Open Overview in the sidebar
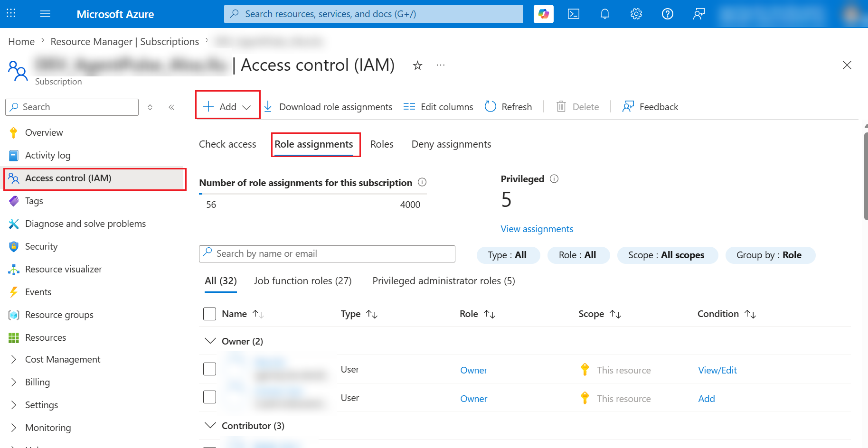The height and width of the screenshot is (448, 868). [x=44, y=132]
